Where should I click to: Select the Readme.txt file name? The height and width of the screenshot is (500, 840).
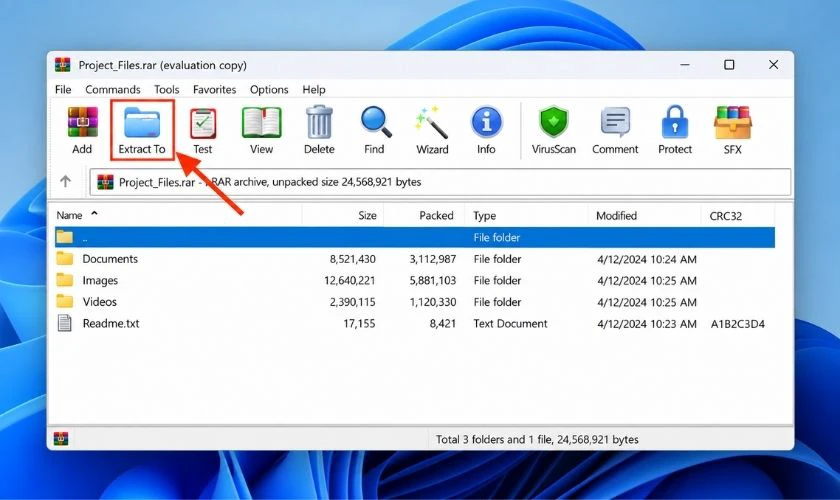[111, 323]
